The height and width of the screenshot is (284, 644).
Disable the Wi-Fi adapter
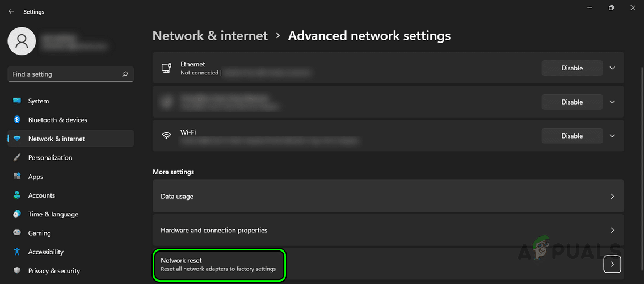572,136
